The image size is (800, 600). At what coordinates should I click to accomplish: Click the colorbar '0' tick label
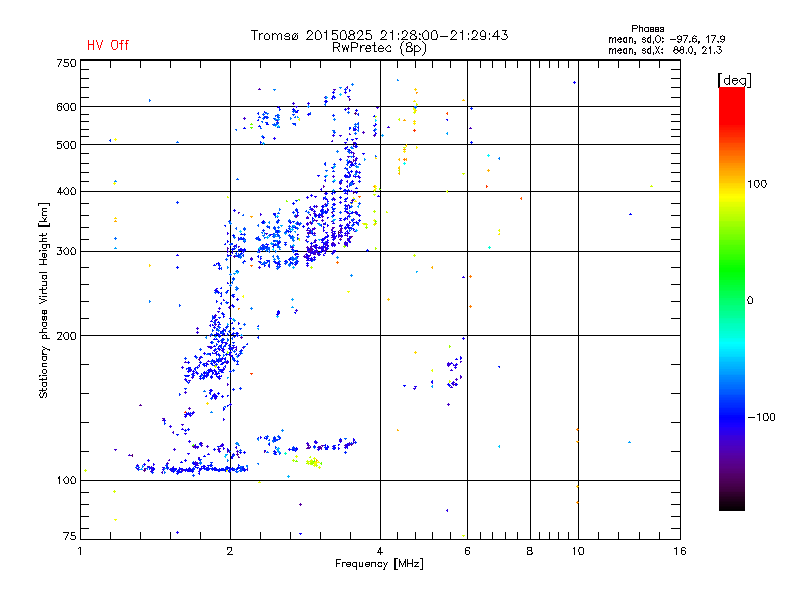pyautogui.click(x=750, y=301)
